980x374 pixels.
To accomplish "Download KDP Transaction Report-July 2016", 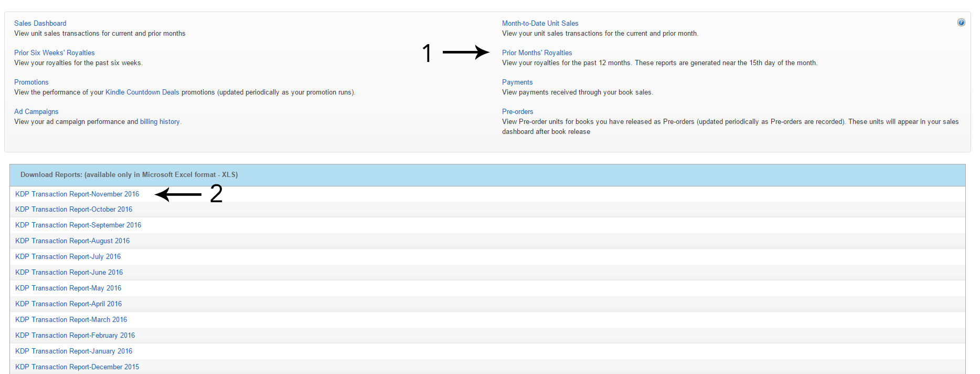I will tap(68, 256).
